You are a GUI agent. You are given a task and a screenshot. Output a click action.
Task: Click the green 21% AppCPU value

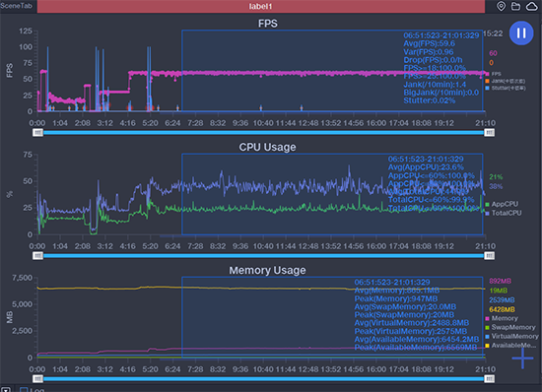point(496,177)
